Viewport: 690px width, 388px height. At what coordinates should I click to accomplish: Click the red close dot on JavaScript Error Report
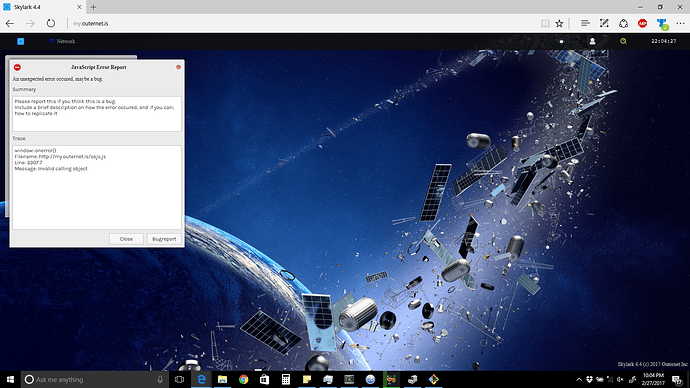tap(178, 67)
